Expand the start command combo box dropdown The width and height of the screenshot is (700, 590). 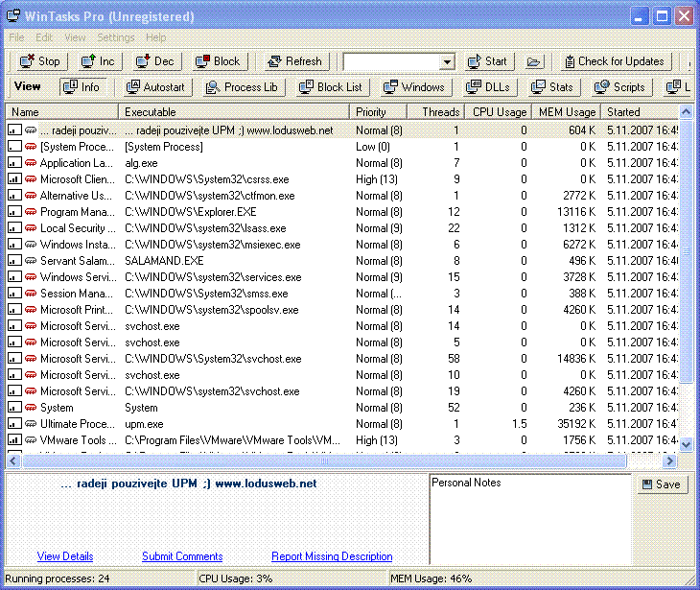[447, 61]
